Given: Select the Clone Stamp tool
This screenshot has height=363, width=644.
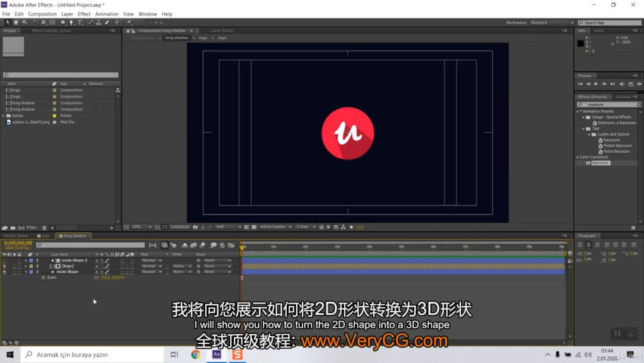Looking at the screenshot, I should (98, 22).
